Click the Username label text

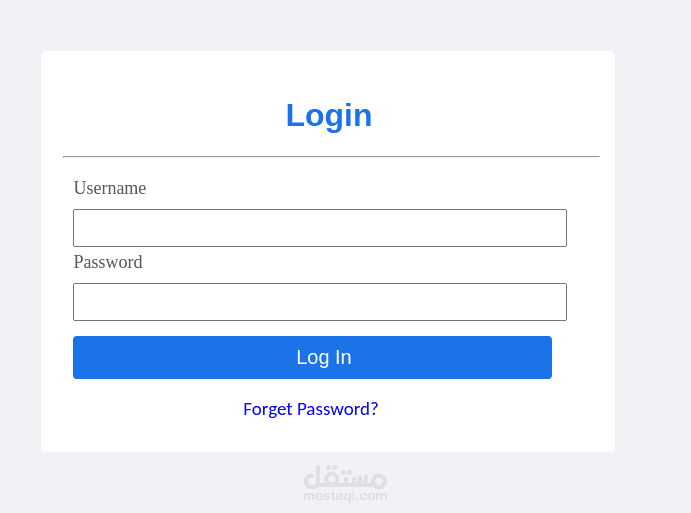tap(110, 188)
